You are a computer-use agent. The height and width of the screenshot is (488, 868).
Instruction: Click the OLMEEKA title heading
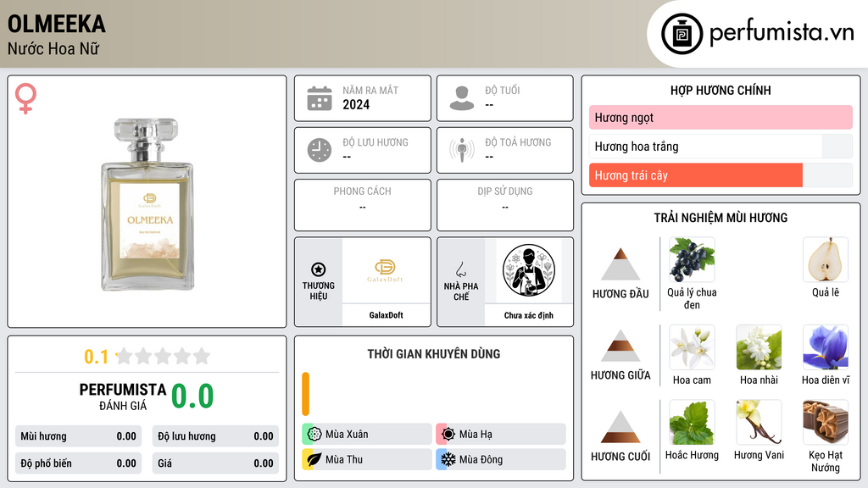[x=57, y=24]
